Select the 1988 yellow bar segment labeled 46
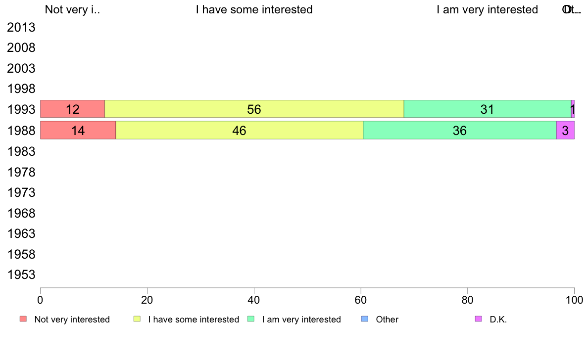This screenshot has width=588, height=364. point(239,131)
